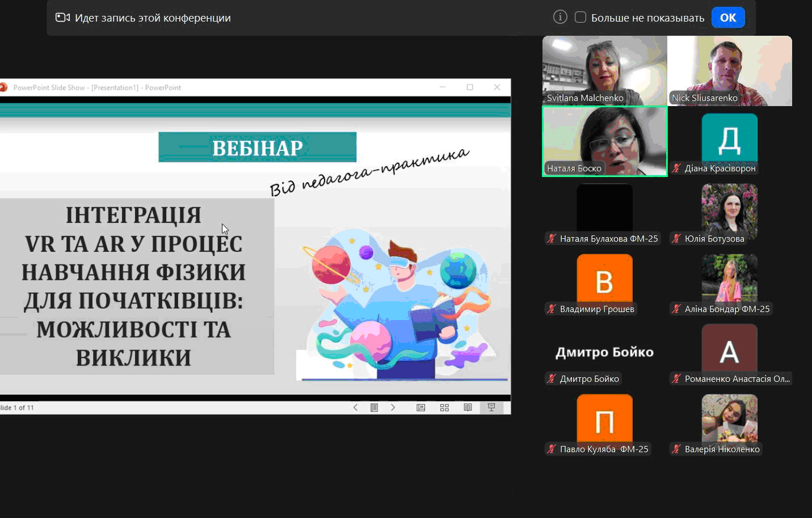Open the Slide Sorter grid view icon

click(444, 407)
